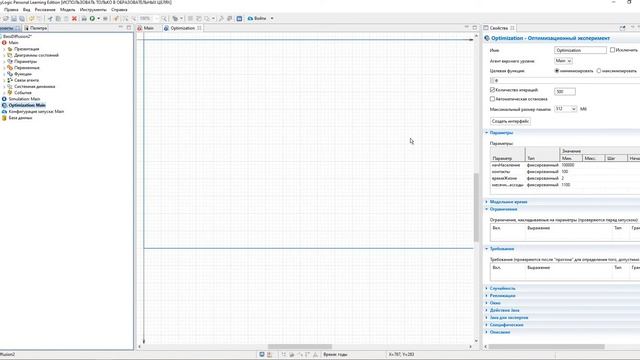Viewport: 640px width, 360px height.
Task: Select the База данных database icon
Action: pyautogui.click(x=4, y=118)
